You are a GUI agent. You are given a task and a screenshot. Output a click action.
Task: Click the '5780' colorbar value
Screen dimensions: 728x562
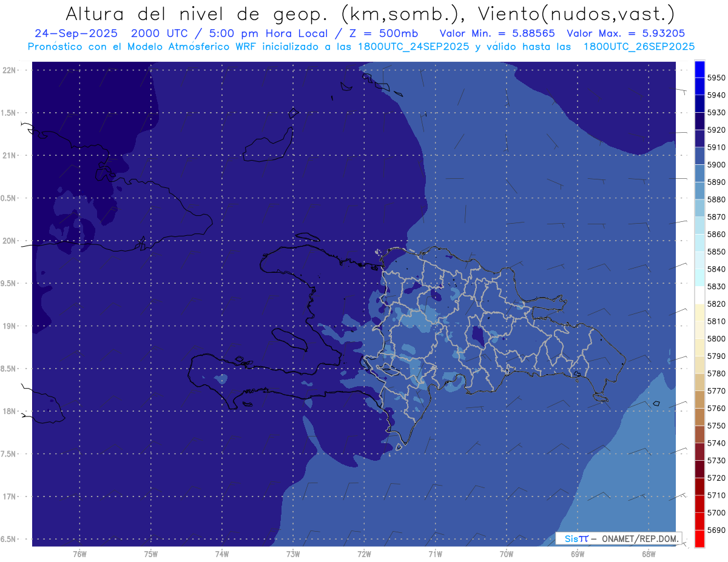(716, 373)
